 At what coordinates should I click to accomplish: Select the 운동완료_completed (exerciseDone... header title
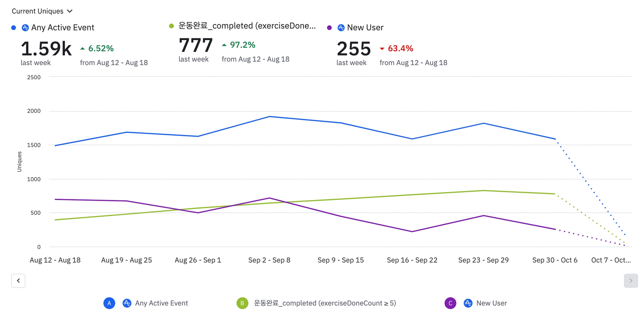247,26
